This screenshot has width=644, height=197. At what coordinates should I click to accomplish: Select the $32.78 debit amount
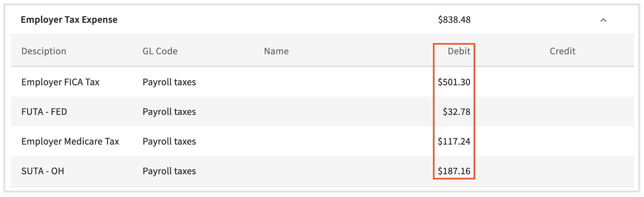(456, 112)
